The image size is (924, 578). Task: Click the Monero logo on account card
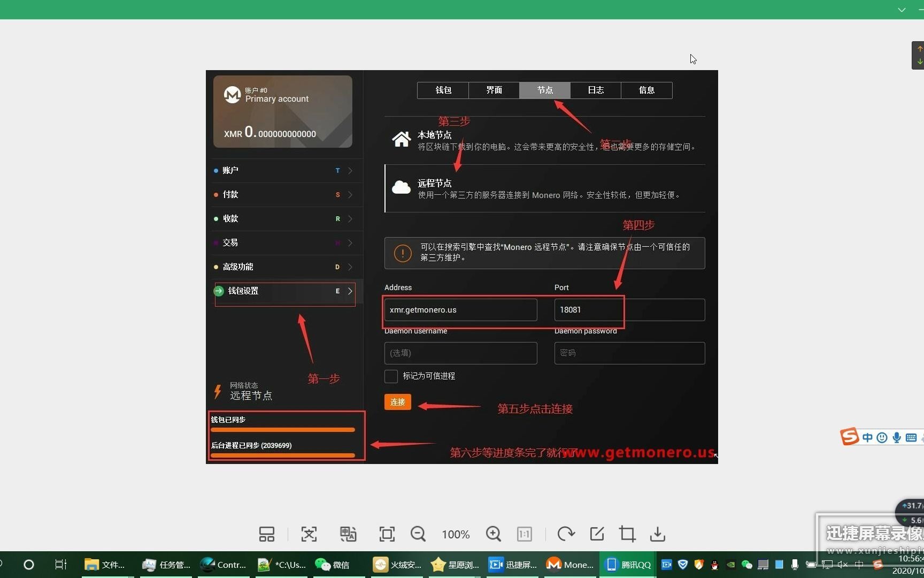click(x=232, y=95)
